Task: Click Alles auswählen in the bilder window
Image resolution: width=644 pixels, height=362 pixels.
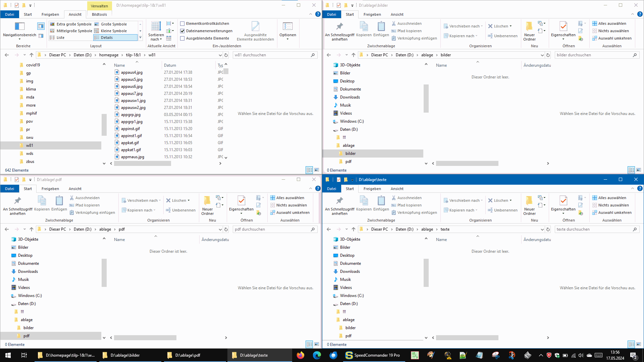Action: [612, 23]
